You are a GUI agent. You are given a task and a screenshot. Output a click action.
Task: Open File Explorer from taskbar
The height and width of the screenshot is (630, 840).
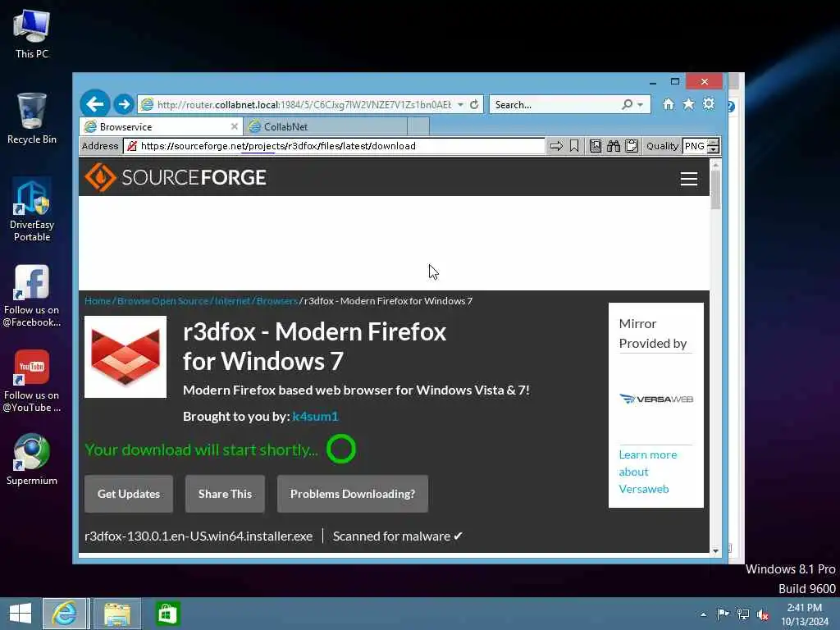117,614
